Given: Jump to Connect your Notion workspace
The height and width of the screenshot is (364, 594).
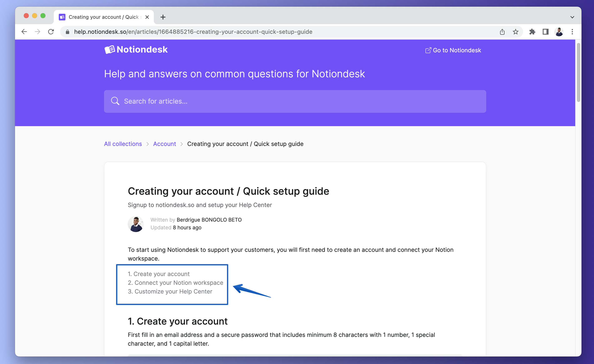Looking at the screenshot, I should (175, 282).
